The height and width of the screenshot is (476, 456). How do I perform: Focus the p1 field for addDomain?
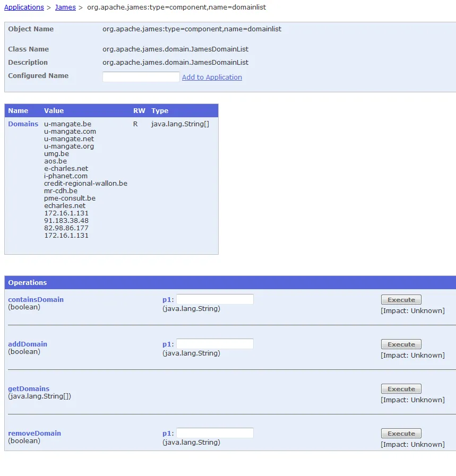pyautogui.click(x=215, y=344)
